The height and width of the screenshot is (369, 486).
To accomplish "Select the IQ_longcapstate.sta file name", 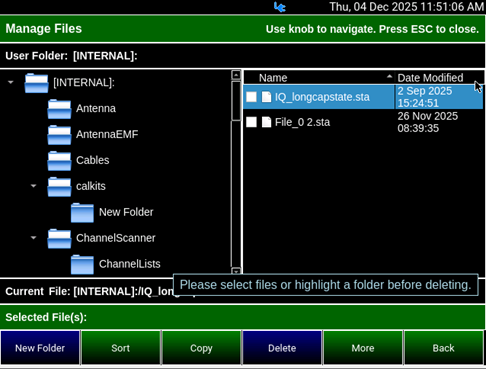I will [x=322, y=97].
